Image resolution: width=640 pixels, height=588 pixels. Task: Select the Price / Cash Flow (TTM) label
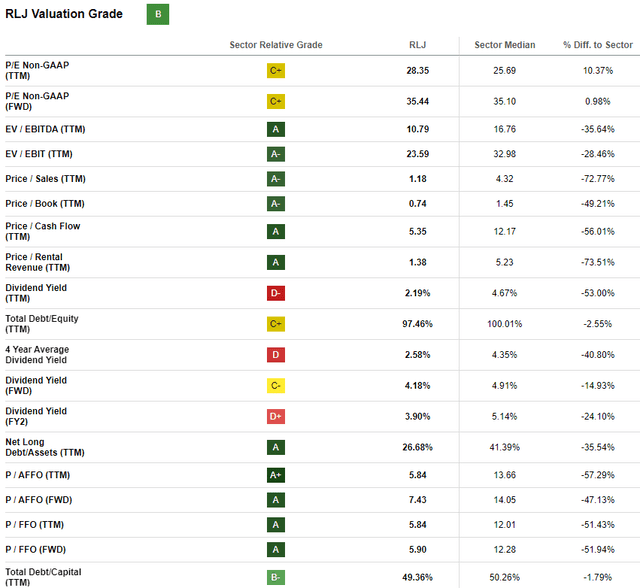(x=43, y=231)
